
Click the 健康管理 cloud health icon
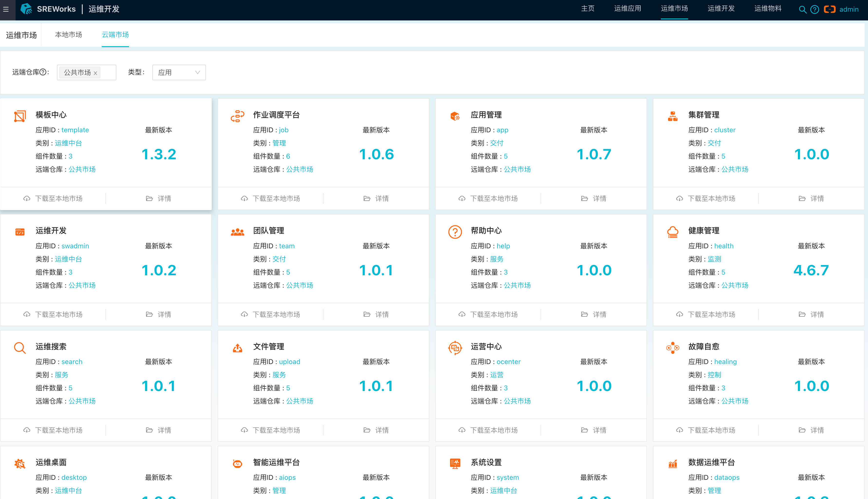673,232
